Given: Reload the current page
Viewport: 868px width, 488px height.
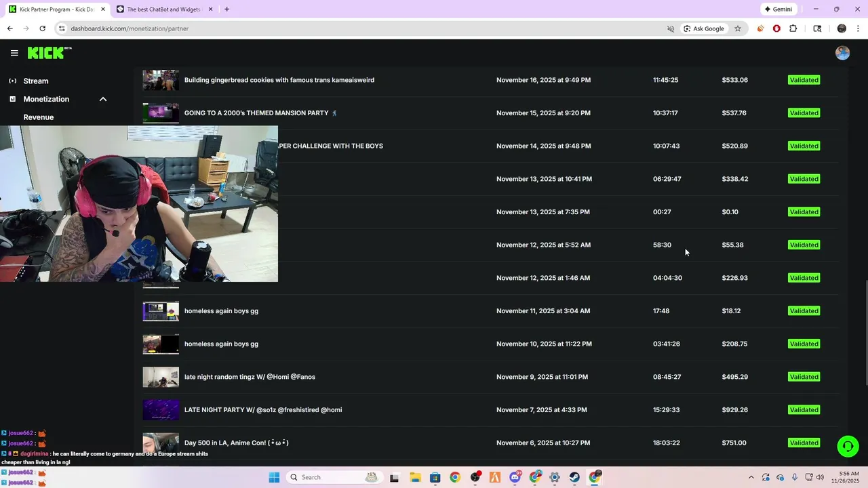Looking at the screenshot, I should pos(42,28).
